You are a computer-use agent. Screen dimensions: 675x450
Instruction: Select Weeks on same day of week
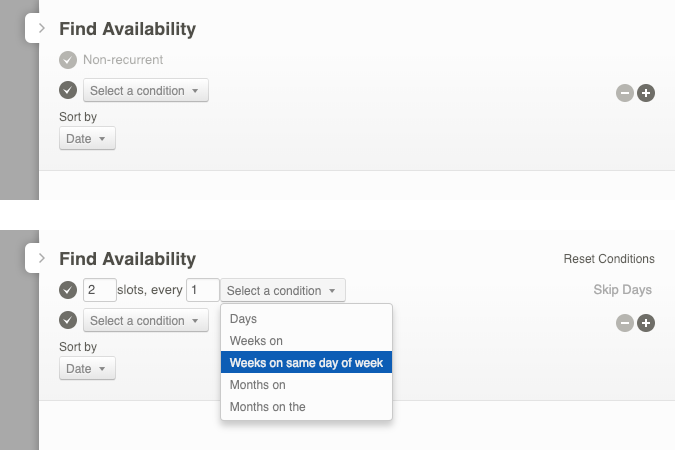coord(306,363)
